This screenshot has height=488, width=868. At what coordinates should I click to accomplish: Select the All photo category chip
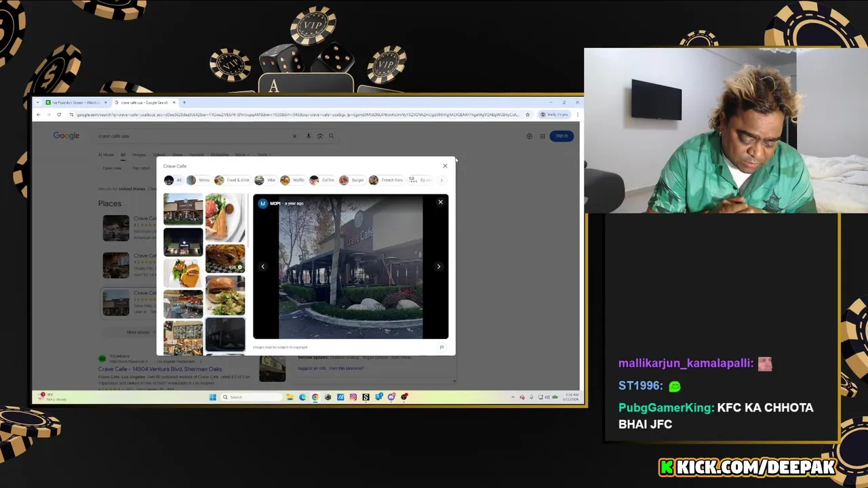[173, 180]
